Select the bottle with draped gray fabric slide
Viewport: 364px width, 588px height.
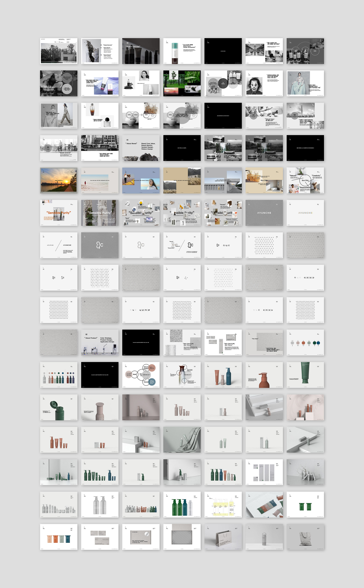coord(182,440)
